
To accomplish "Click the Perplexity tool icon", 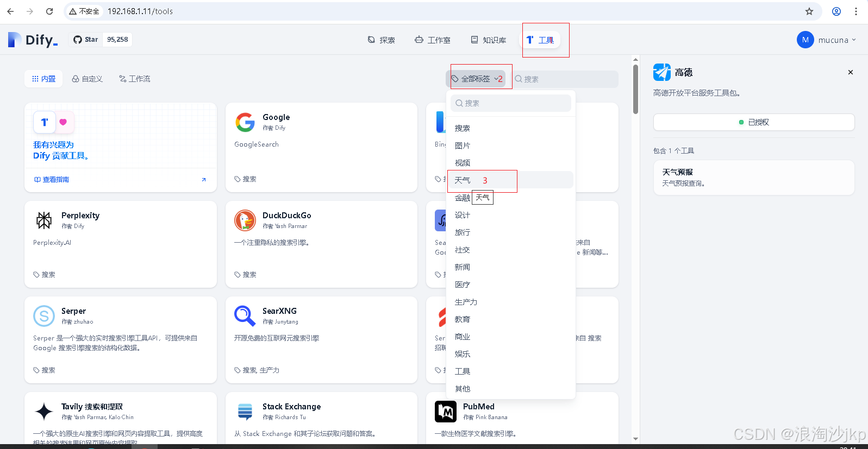I will (44, 220).
